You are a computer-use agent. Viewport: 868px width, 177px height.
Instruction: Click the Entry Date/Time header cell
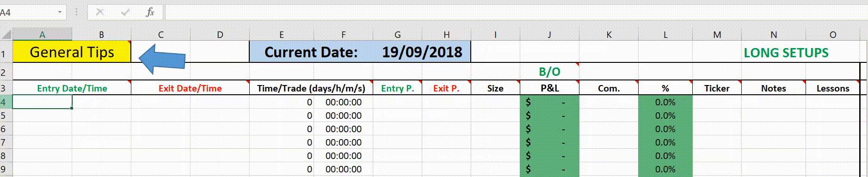click(72, 88)
